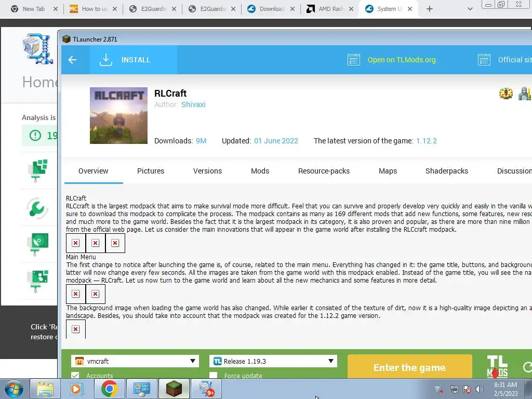The width and height of the screenshot is (532, 399).
Task: Click the volume speaker tray icon
Action: (480, 389)
